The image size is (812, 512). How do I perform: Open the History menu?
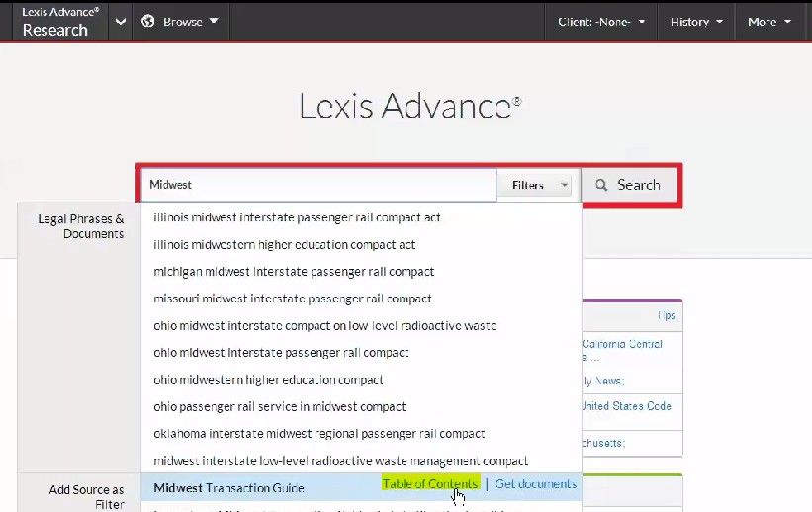tap(696, 22)
